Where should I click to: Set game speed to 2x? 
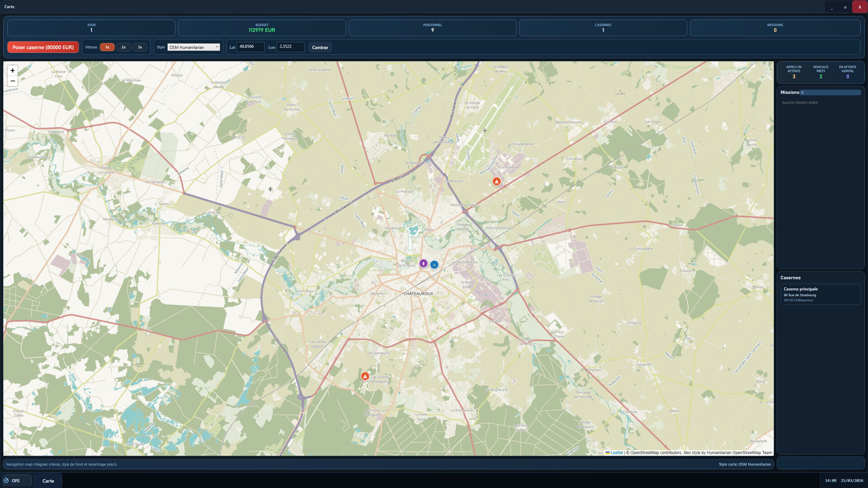click(123, 47)
